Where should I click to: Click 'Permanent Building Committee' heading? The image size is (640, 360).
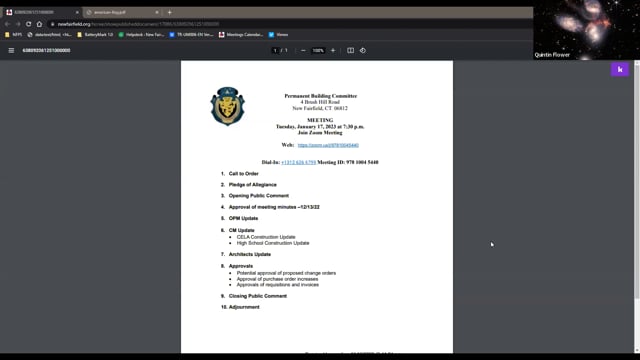[x=321, y=96]
